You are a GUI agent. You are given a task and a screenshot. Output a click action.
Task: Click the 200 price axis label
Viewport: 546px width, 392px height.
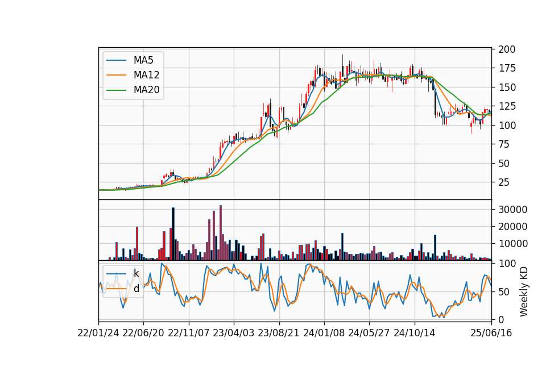(x=507, y=49)
